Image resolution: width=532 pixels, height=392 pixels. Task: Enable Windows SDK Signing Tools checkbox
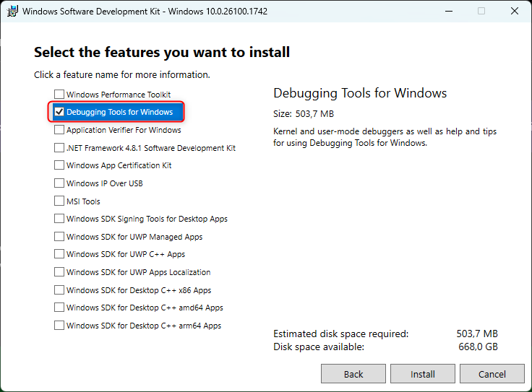(x=59, y=218)
